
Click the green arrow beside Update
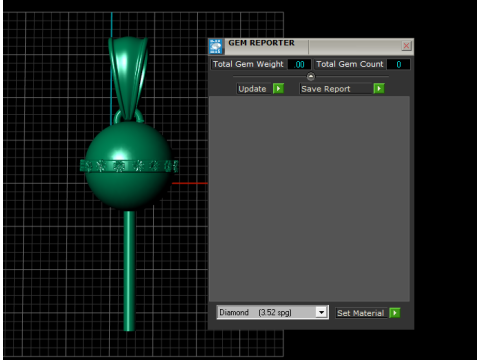[x=278, y=89]
